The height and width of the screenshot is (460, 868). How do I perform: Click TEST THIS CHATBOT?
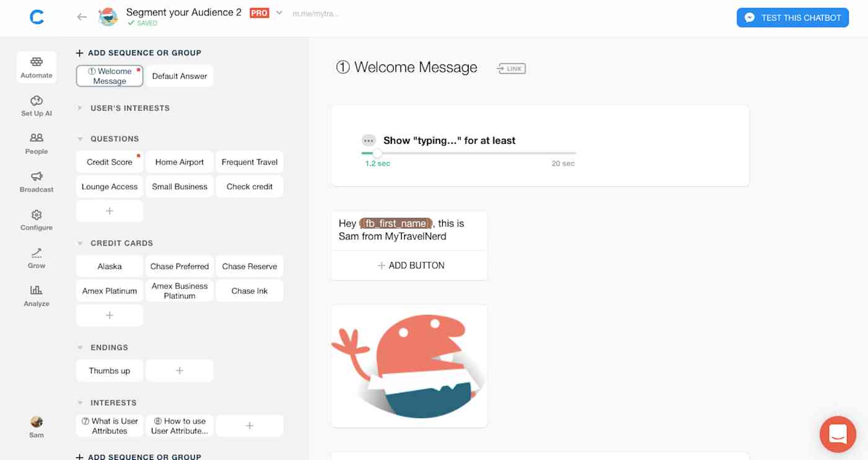tap(792, 17)
